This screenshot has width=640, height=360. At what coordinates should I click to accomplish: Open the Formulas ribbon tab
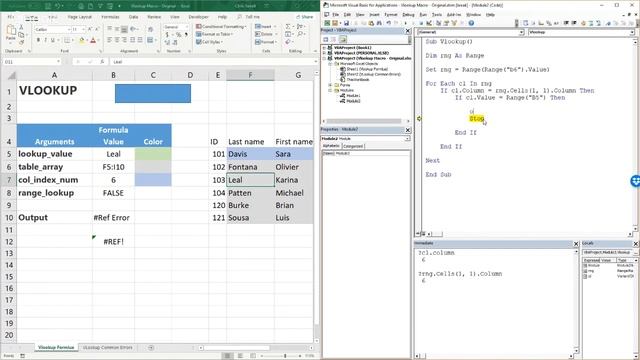coord(110,17)
